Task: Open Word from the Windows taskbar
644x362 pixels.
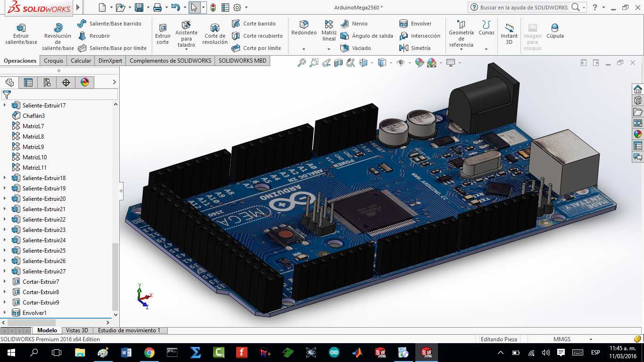Action: pos(126,352)
